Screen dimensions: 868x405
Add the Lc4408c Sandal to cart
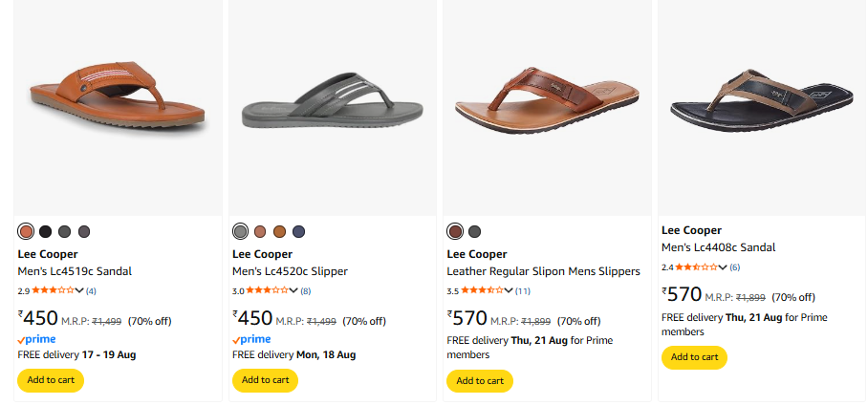tap(694, 357)
